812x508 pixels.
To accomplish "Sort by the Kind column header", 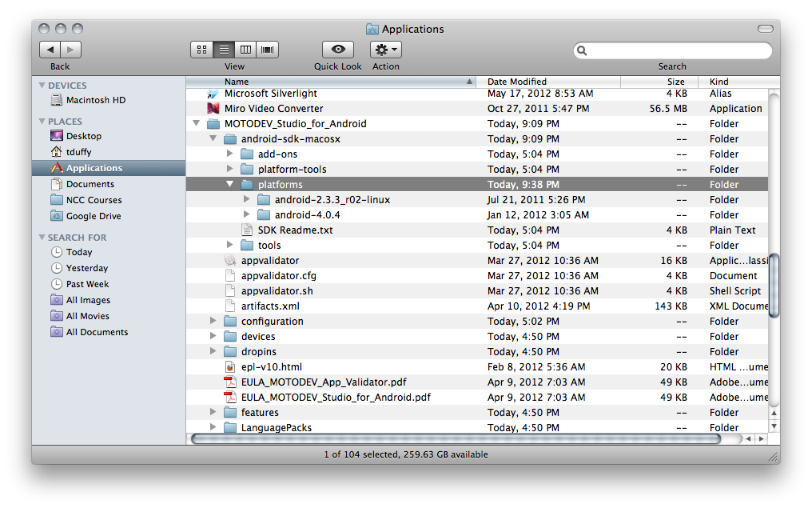I will [738, 82].
